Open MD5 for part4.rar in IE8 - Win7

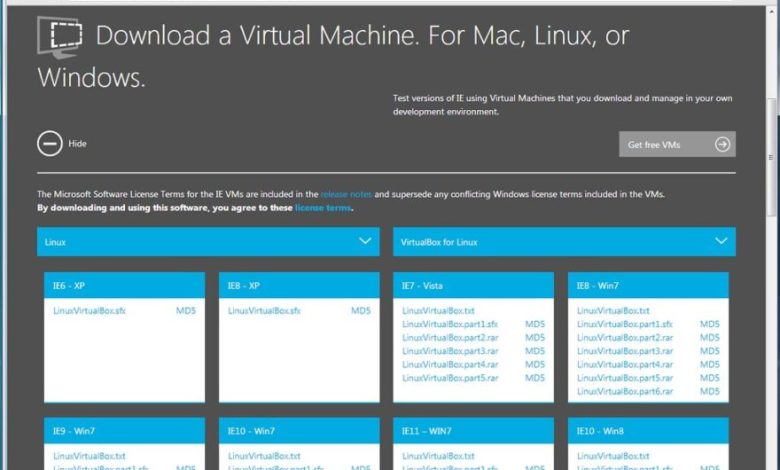(x=710, y=365)
